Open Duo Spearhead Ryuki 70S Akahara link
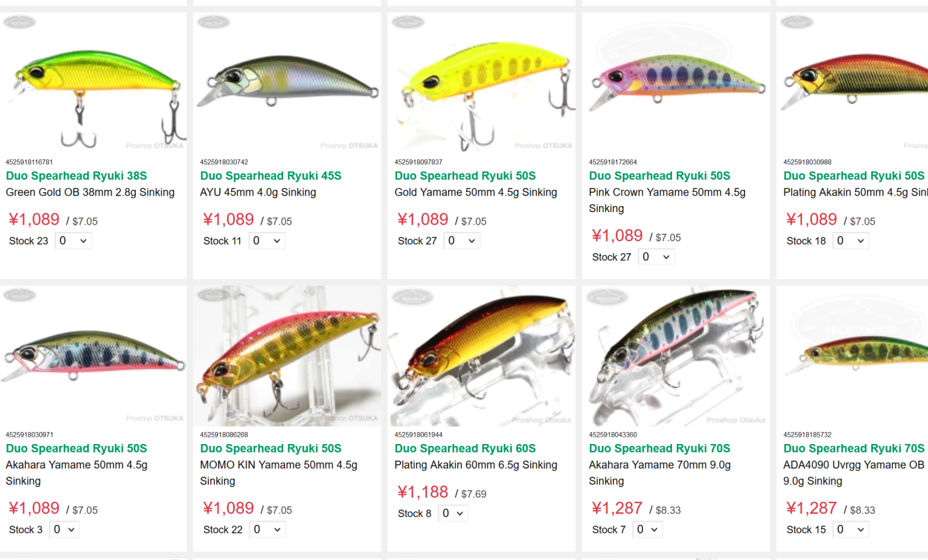The height and width of the screenshot is (560, 928). point(660,449)
